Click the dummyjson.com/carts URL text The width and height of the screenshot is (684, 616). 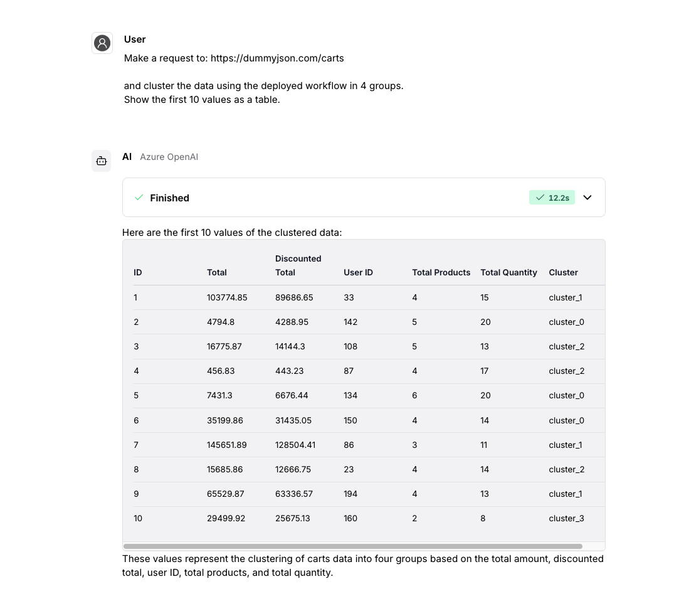pos(277,58)
